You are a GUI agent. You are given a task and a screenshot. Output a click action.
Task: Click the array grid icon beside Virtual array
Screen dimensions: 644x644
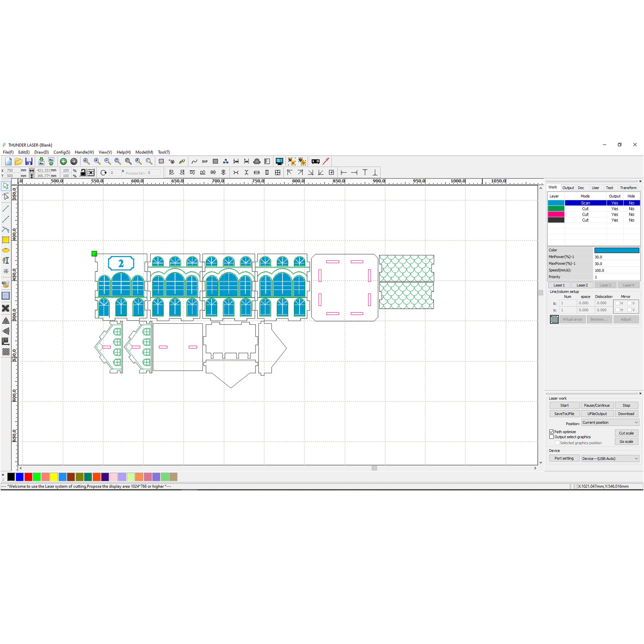pos(554,319)
